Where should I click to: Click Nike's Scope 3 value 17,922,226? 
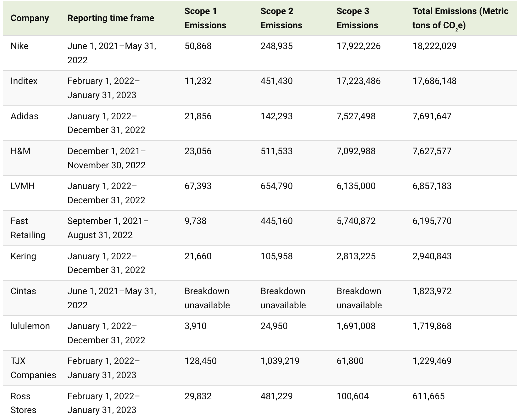click(x=359, y=46)
